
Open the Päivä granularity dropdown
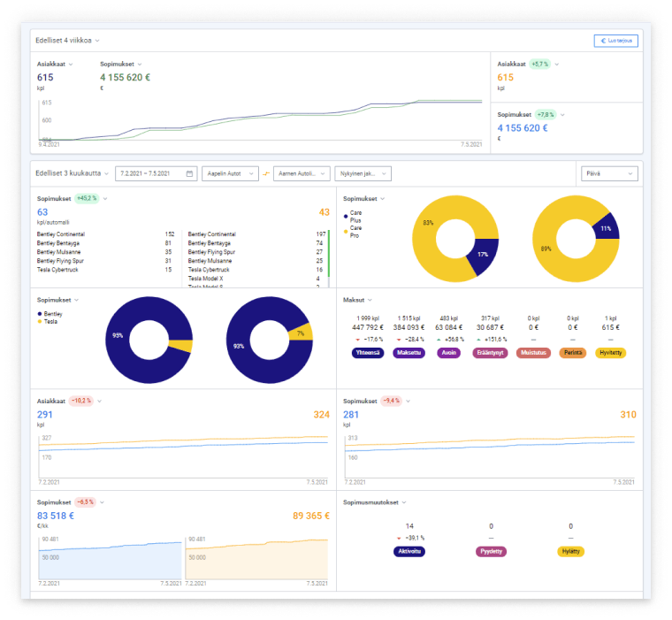pyautogui.click(x=609, y=173)
